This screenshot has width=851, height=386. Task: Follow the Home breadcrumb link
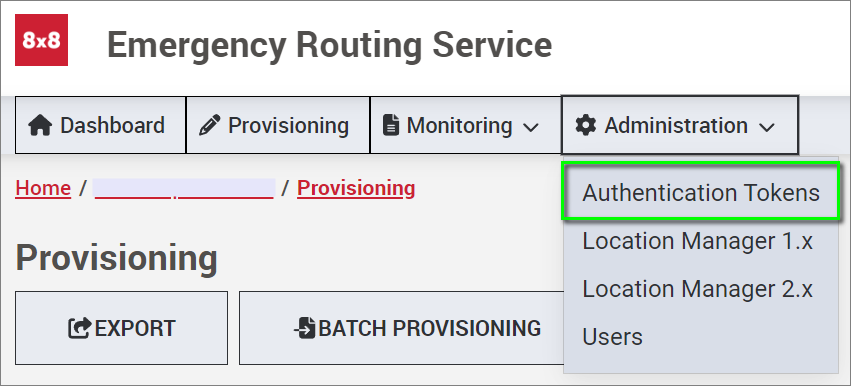[x=43, y=188]
